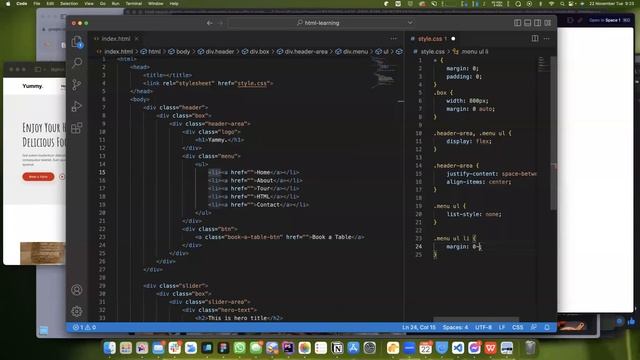Change line ending via LF status item
The width and height of the screenshot is (640, 360).
[502, 327]
